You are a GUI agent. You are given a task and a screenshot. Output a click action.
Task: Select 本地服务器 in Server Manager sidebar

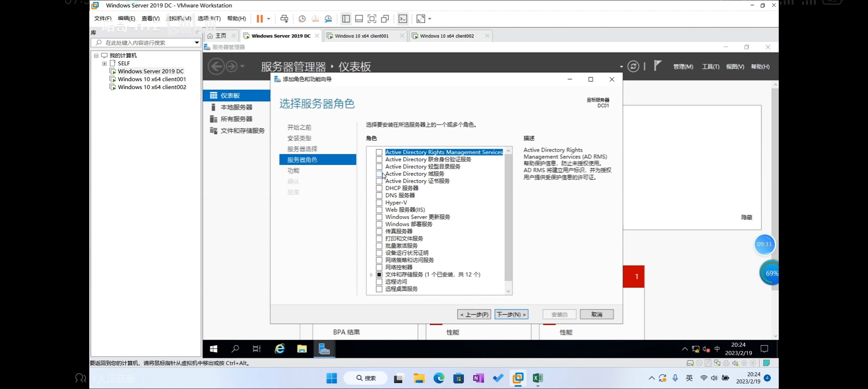point(236,107)
